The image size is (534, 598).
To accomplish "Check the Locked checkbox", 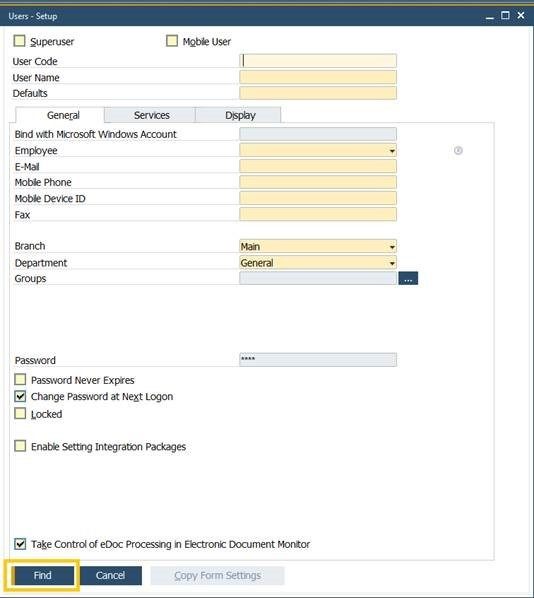I will tap(20, 413).
